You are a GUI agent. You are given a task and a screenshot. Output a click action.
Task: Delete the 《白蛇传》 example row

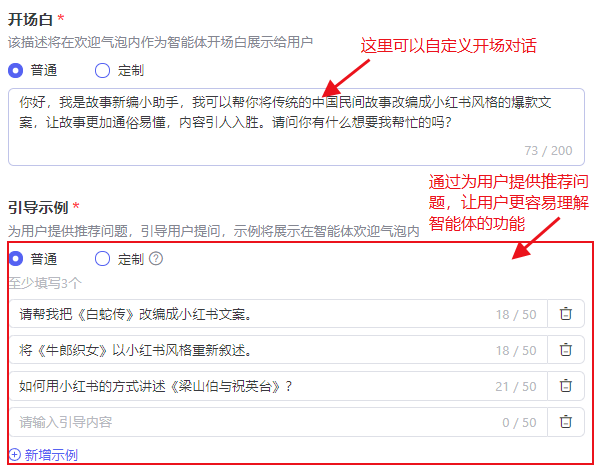565,314
